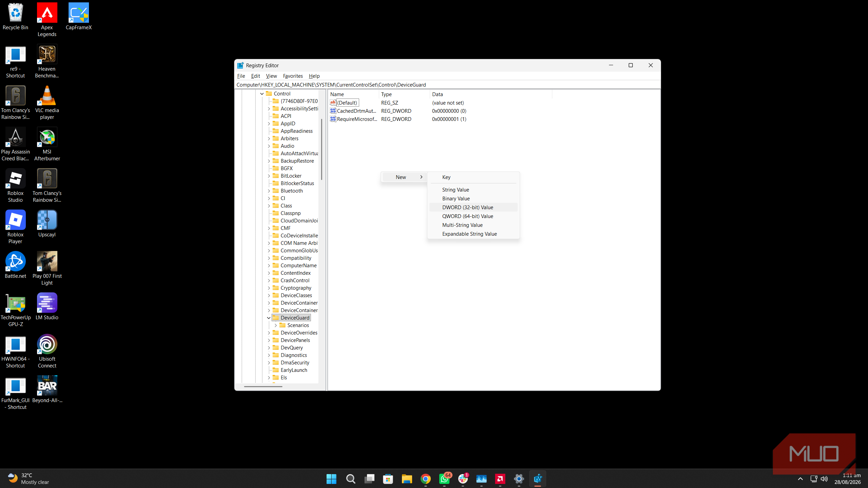This screenshot has width=868, height=488.
Task: Select the Ubisoft Connect desktop icon
Action: coord(47,351)
